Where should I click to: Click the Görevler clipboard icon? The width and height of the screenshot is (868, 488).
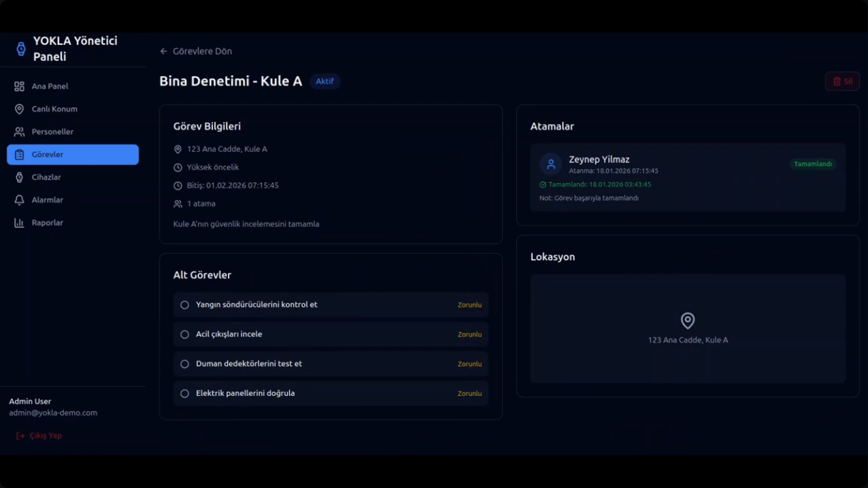(x=19, y=154)
